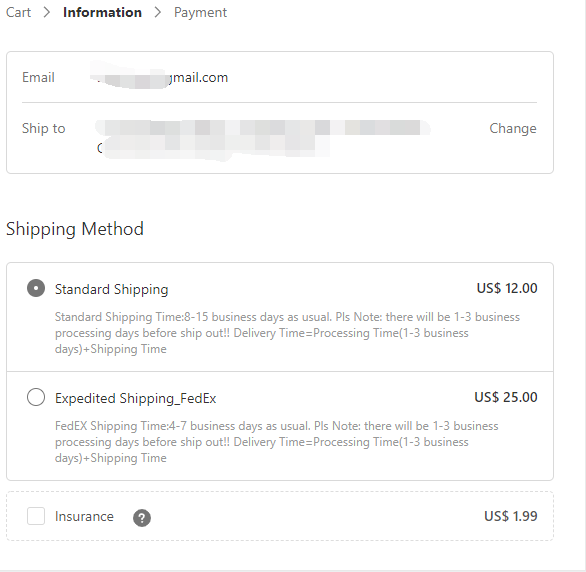Select the Standard Shipping radio button
The width and height of the screenshot is (586, 572).
[36, 288]
